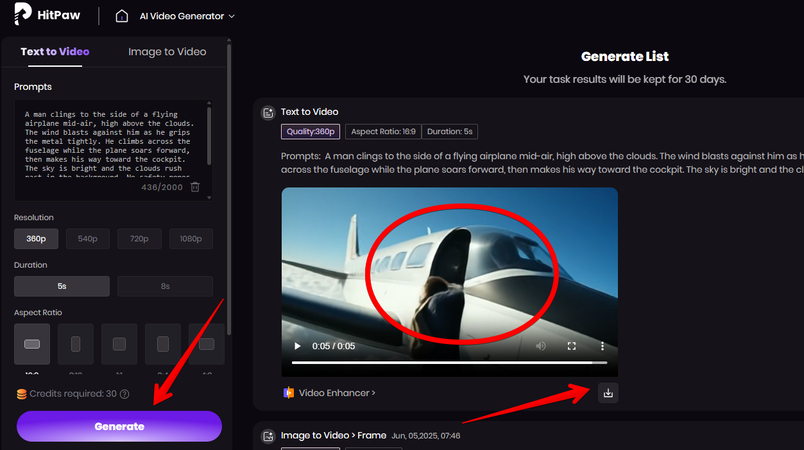Download the generated video

click(x=608, y=393)
